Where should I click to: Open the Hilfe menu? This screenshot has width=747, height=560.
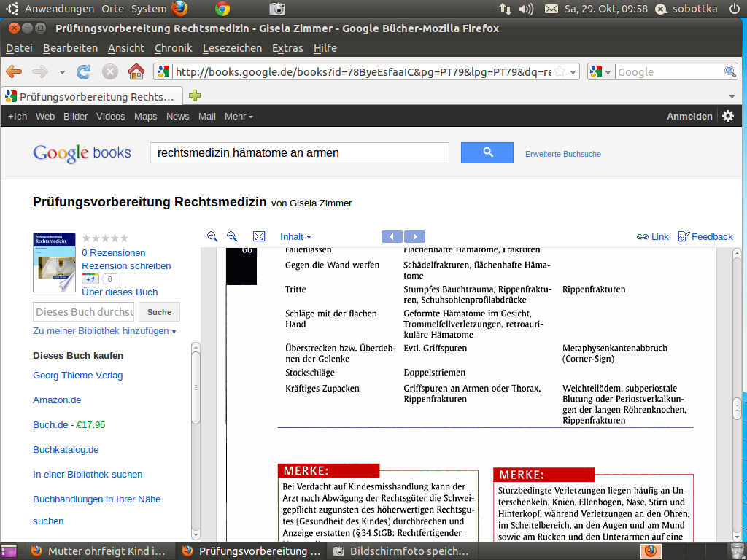[325, 48]
